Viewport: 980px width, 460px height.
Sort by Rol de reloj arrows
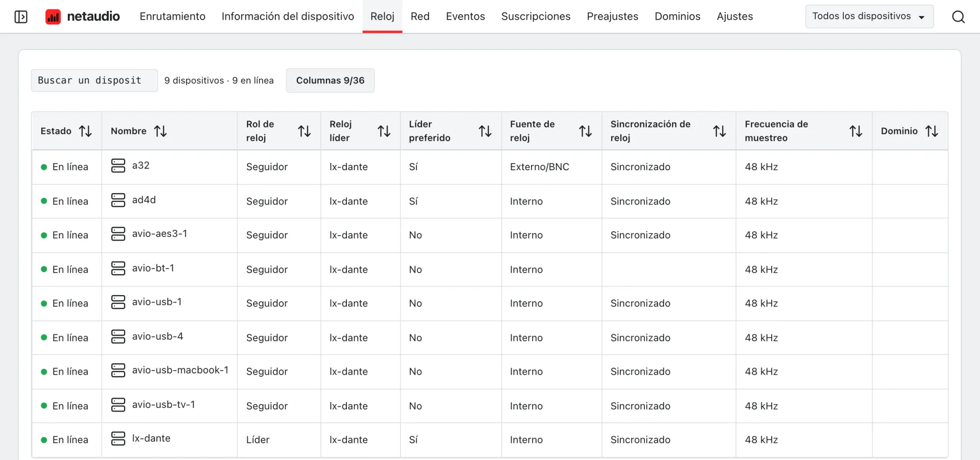304,131
